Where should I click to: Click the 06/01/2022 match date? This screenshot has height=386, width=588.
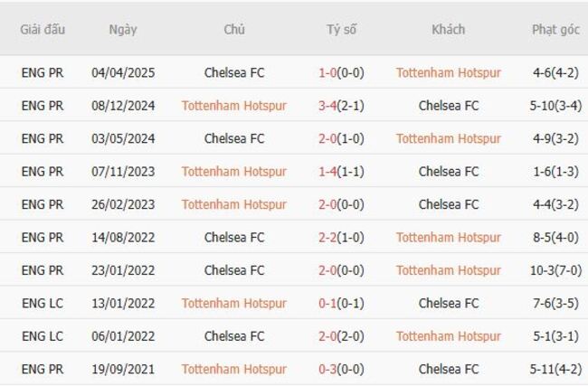[x=123, y=336]
